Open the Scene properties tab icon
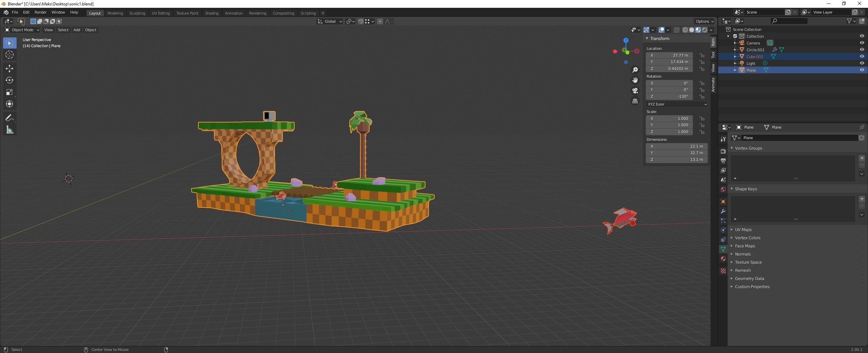868x353 pixels. (723, 180)
